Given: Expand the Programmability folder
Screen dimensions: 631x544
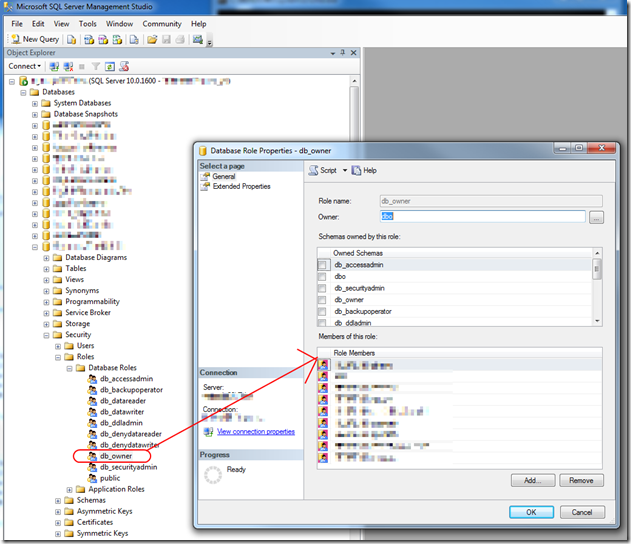Looking at the screenshot, I should pos(46,302).
